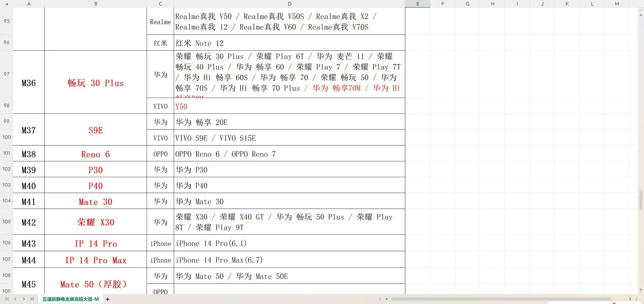
Task: Select row 97 header
Action: tap(7, 74)
